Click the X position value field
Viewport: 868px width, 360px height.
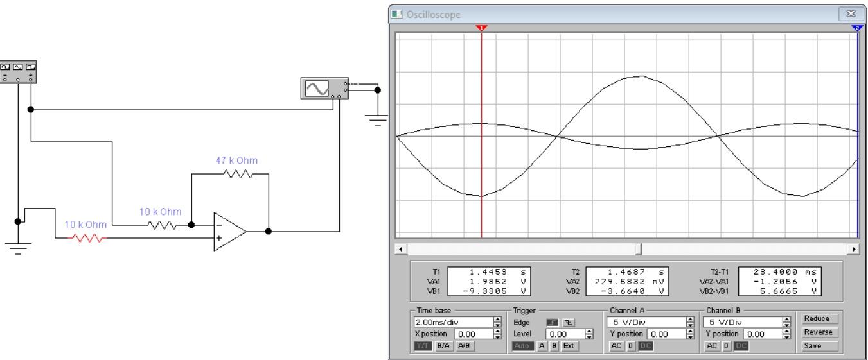474,334
